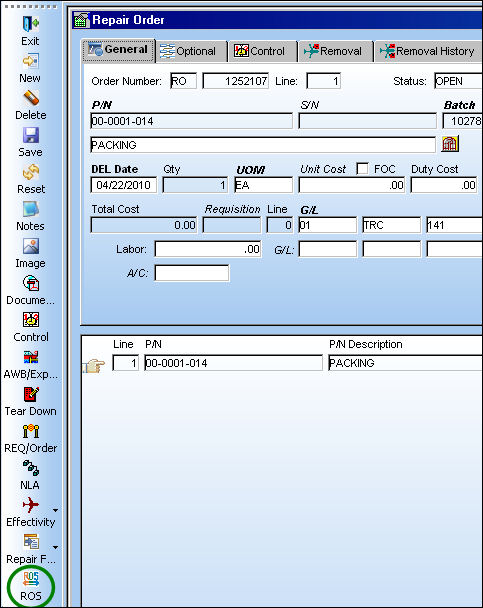Screen dimensions: 483x608
Task: Click the Repair Order window title icon
Action: pyautogui.click(x=81, y=19)
